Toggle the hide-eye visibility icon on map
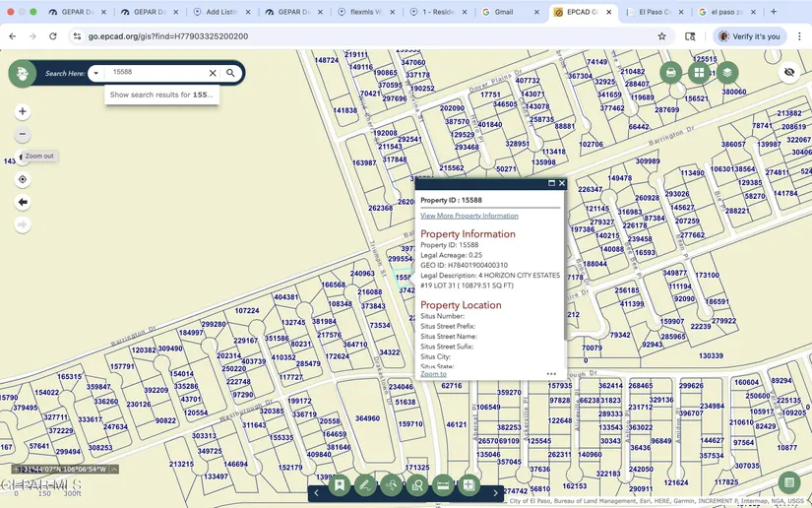812x508 pixels. pos(788,73)
